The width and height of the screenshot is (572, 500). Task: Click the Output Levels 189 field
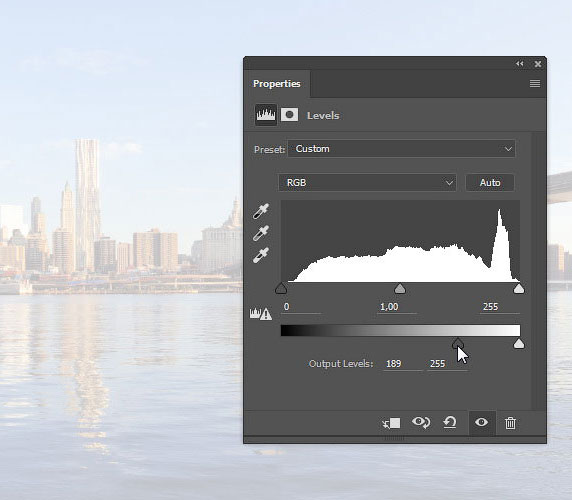click(403, 364)
